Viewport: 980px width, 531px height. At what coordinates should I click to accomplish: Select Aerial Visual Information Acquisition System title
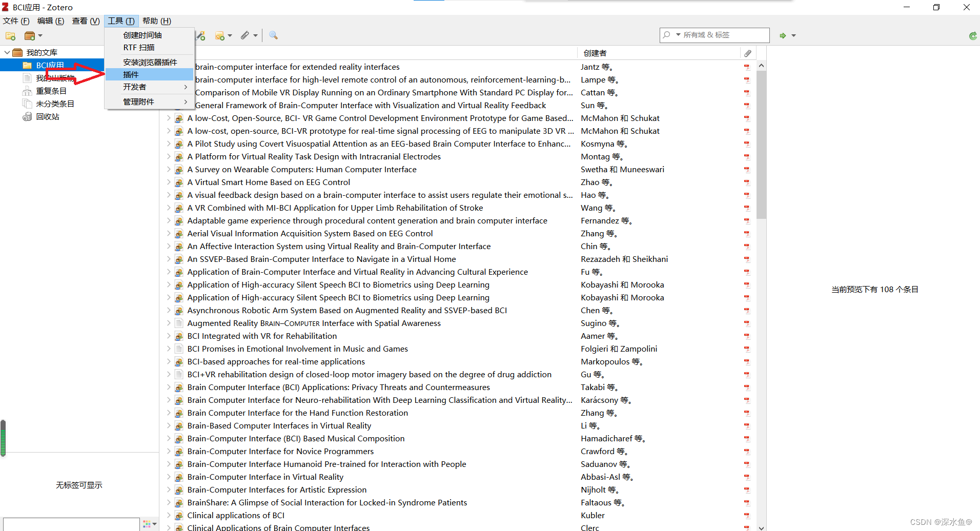coord(310,234)
